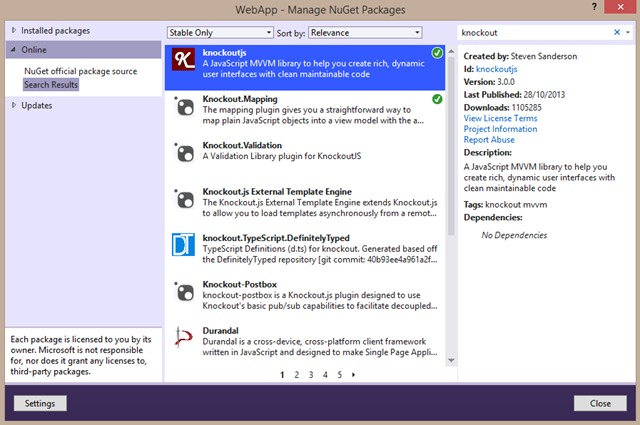Go to results page 4

pos(325,374)
